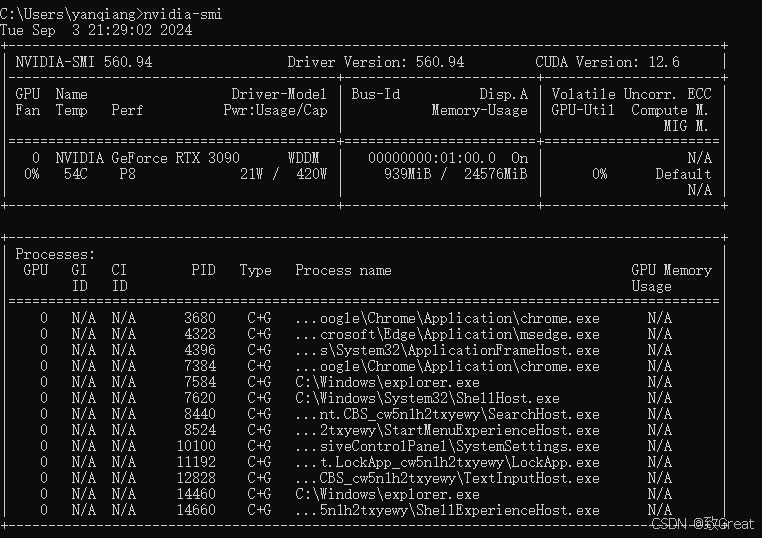Click the LockApp.exe process name
Image resolution: width=762 pixels, height=538 pixels.
447,462
